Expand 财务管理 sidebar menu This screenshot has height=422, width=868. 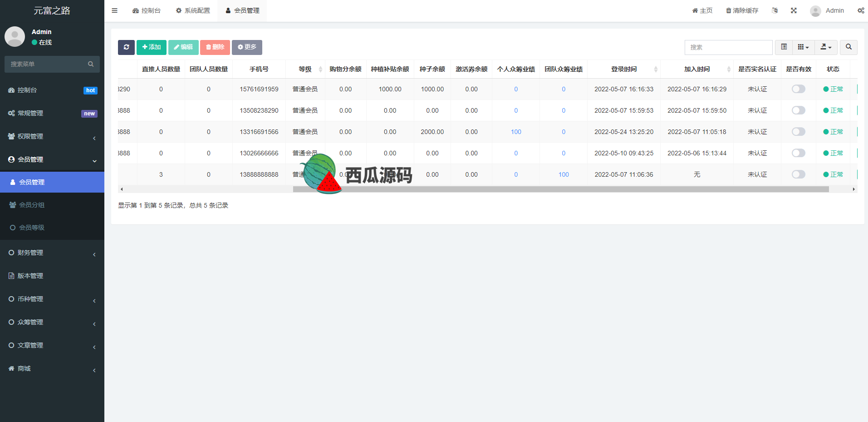pyautogui.click(x=52, y=253)
